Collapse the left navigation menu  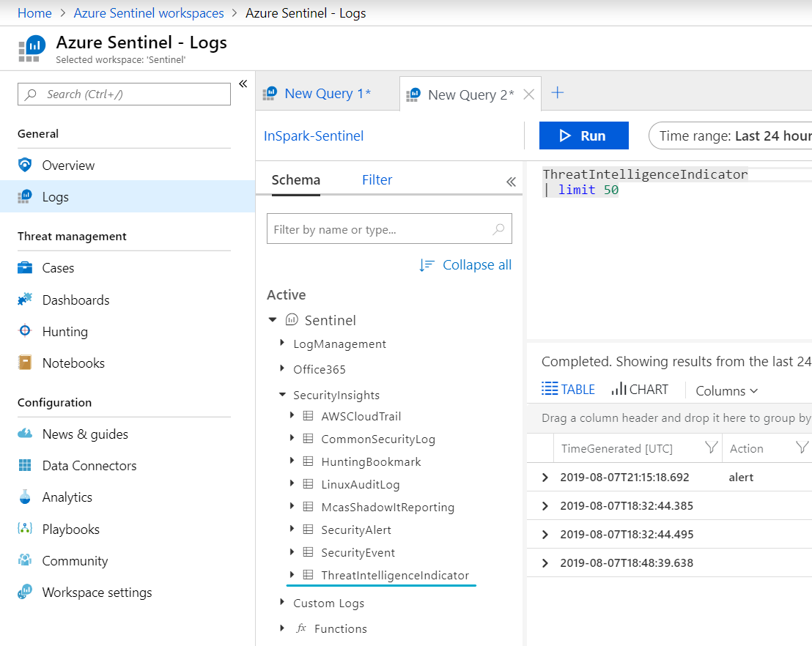coord(243,83)
